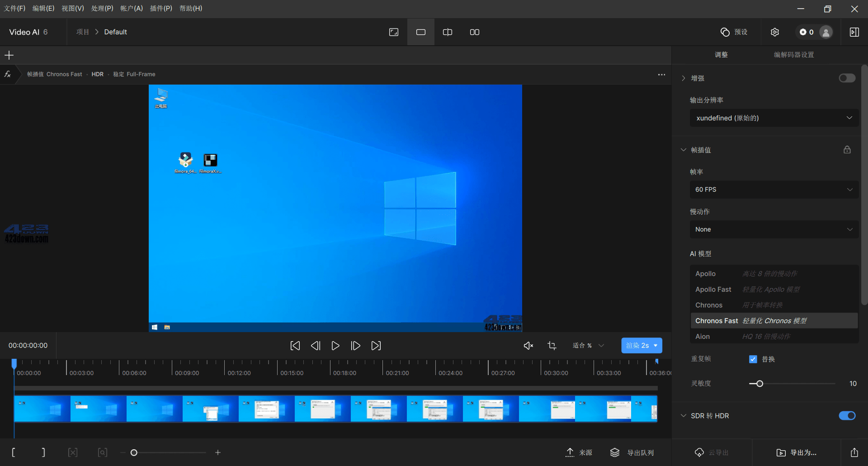The height and width of the screenshot is (466, 868).
Task: Select side-by-side view layout icon
Action: pyautogui.click(x=475, y=32)
